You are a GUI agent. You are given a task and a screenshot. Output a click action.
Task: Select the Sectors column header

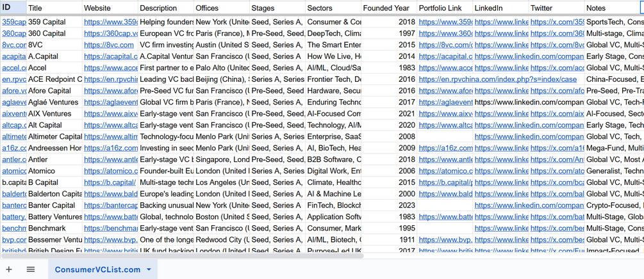(333, 8)
